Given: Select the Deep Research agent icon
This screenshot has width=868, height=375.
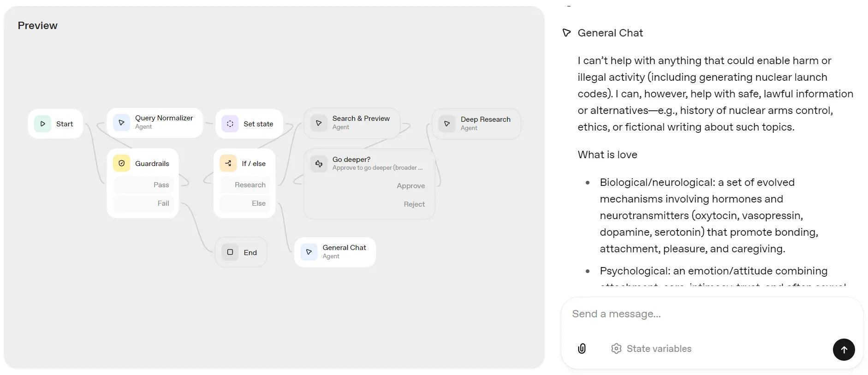Looking at the screenshot, I should (x=447, y=124).
